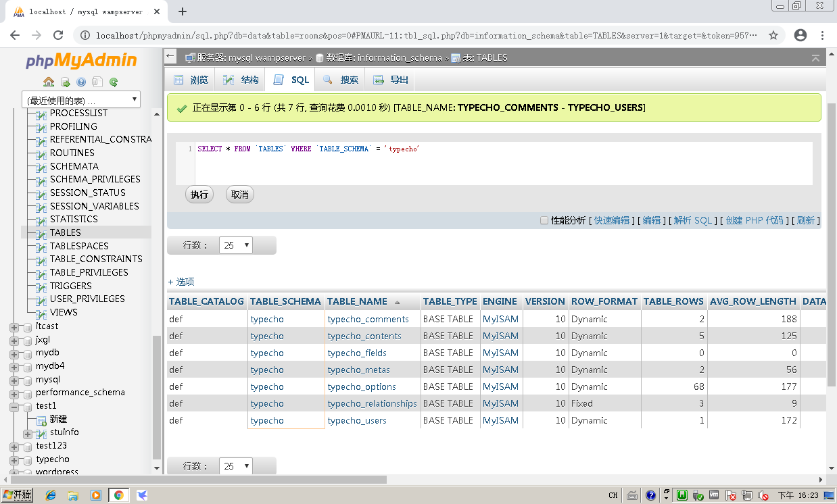Select ROUTINES in the sidebar tree
This screenshot has height=504, width=837.
point(72,153)
